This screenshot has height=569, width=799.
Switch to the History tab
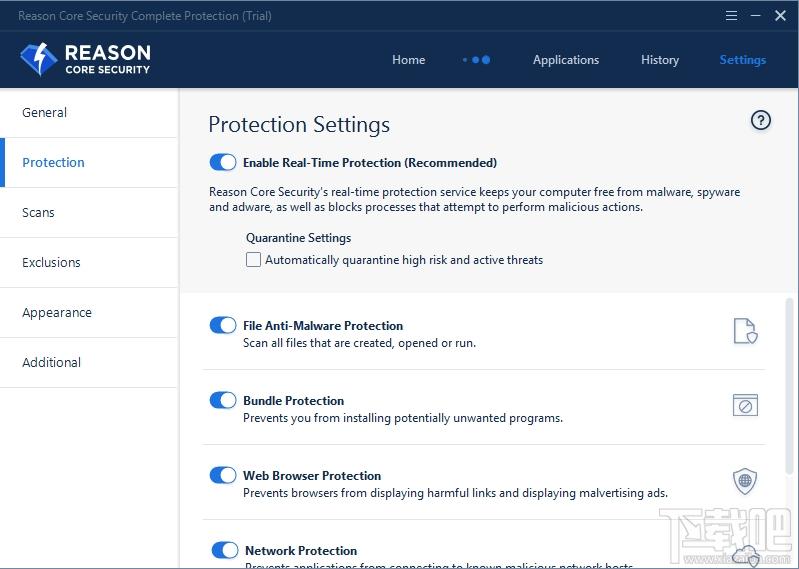click(x=660, y=60)
